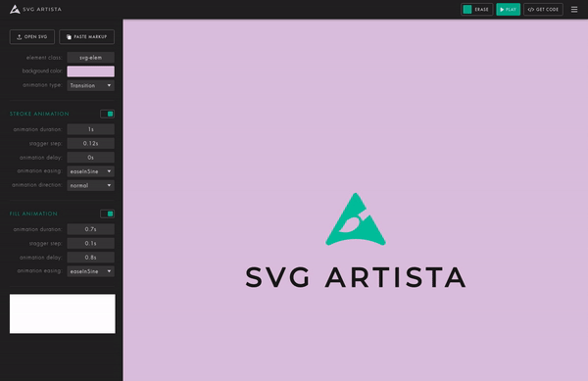Image resolution: width=588 pixels, height=381 pixels.
Task: Open the background color picker
Action: pyautogui.click(x=91, y=71)
